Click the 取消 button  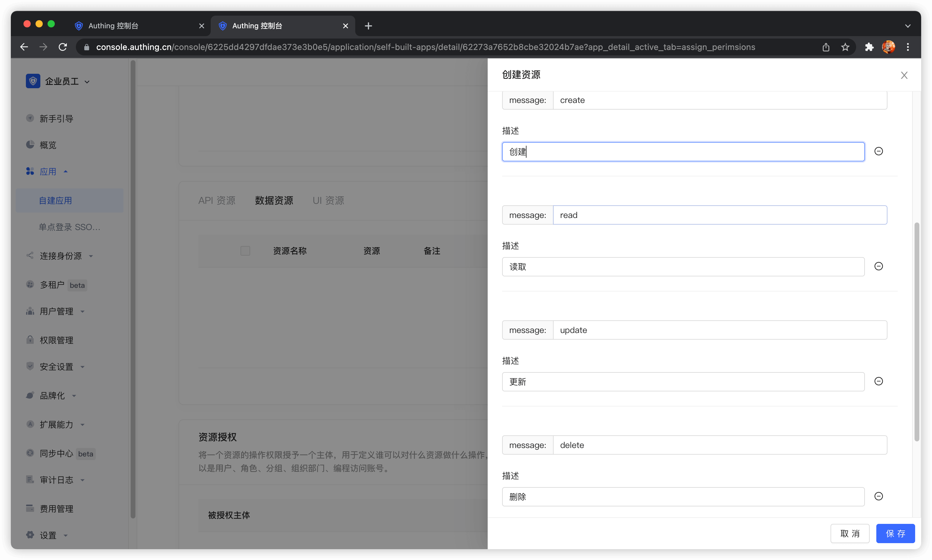[x=849, y=533]
